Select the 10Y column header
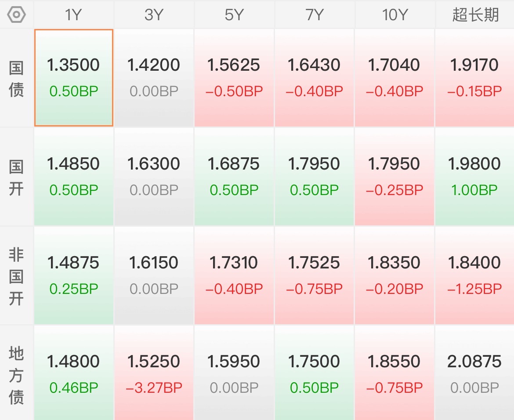The image size is (514, 420). point(395,15)
